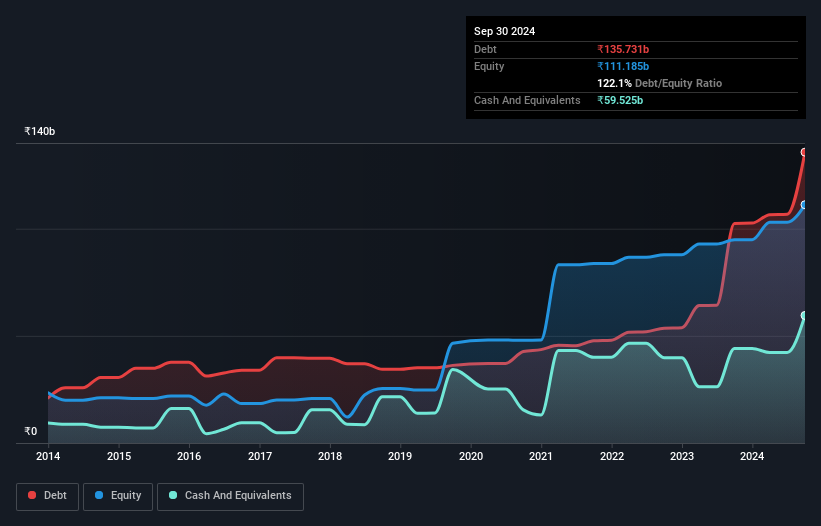Screen dimensions: 821x526
Task: Click the 2024 x-axis label
Action: click(x=752, y=456)
